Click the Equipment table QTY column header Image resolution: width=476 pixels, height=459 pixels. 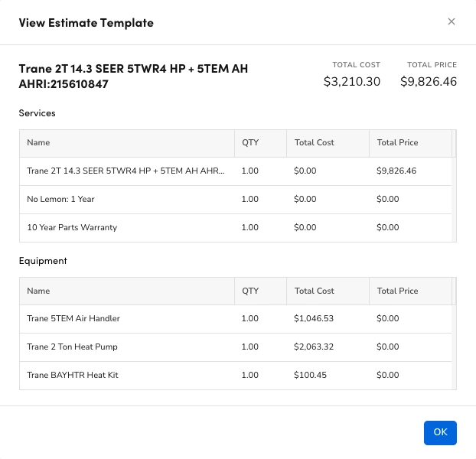(260, 291)
